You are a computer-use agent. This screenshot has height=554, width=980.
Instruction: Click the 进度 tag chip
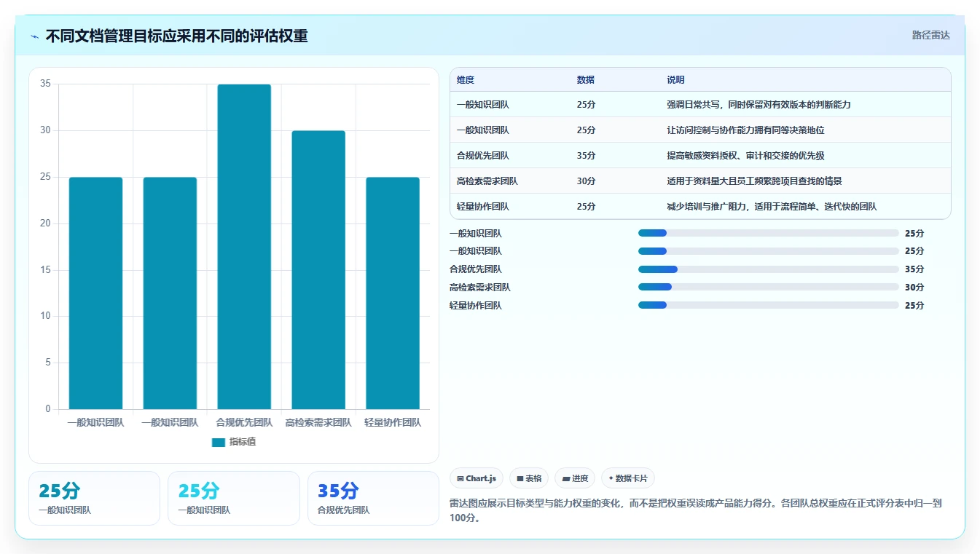pyautogui.click(x=575, y=478)
